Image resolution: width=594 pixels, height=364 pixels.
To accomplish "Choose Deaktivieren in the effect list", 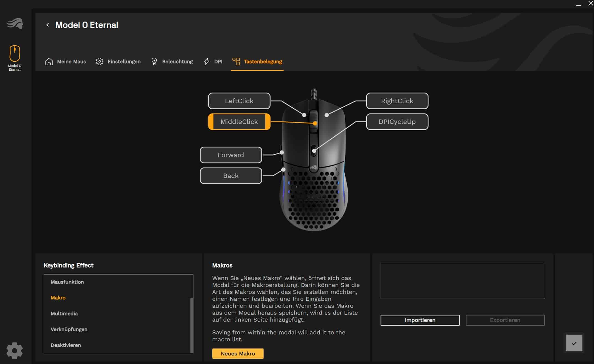I will point(66,345).
